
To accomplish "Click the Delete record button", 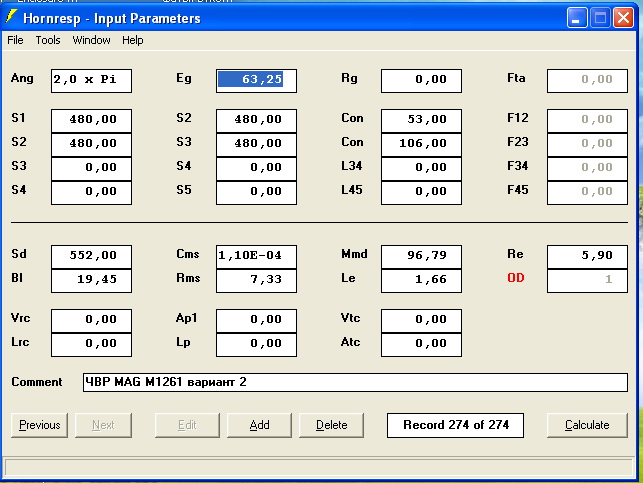I will click(x=331, y=425).
